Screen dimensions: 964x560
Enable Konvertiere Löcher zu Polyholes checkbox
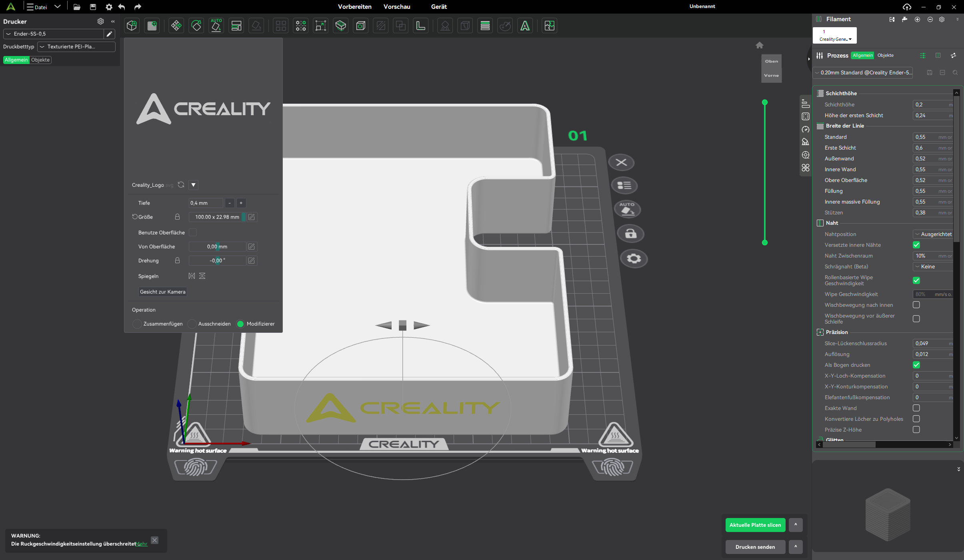[x=916, y=419]
